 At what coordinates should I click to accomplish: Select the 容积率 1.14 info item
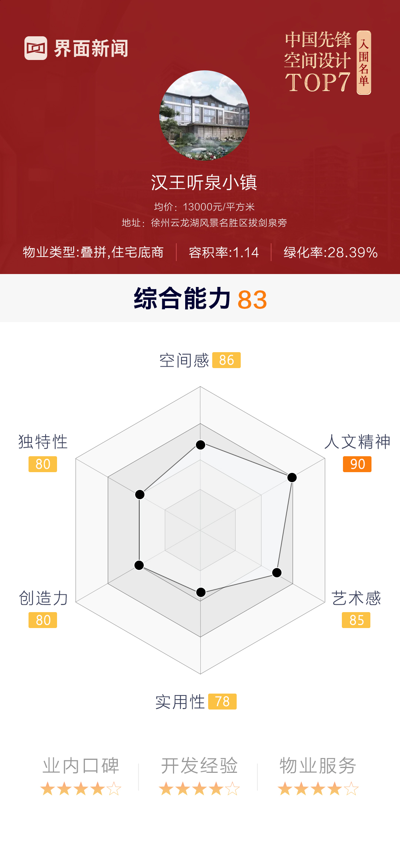[224, 252]
